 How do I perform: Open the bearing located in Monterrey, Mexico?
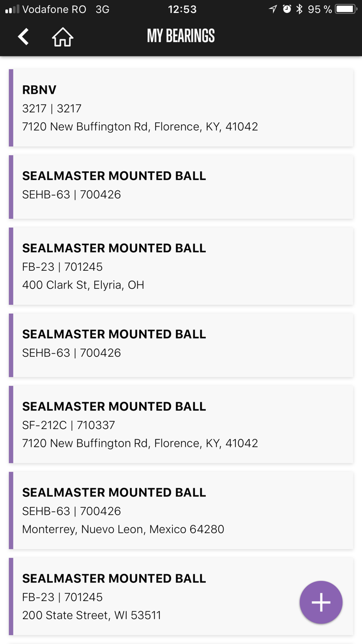[181, 510]
